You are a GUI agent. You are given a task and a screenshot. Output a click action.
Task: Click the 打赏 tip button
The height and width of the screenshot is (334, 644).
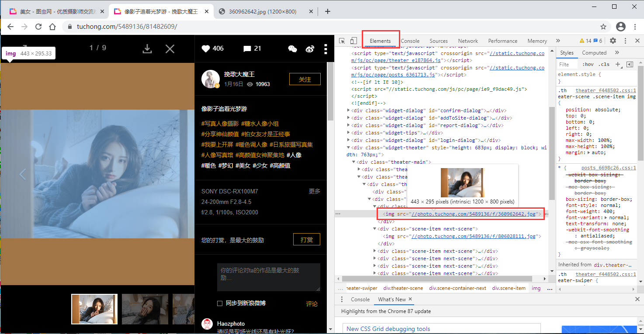307,240
